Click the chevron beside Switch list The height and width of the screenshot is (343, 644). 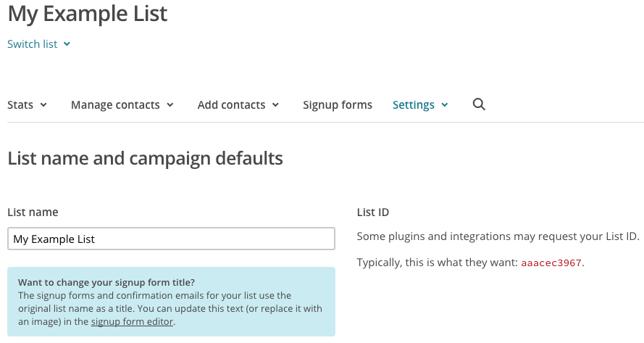(67, 44)
